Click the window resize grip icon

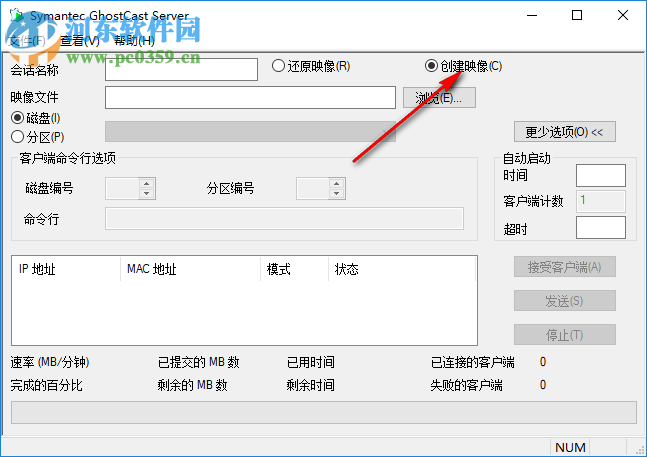(640, 449)
